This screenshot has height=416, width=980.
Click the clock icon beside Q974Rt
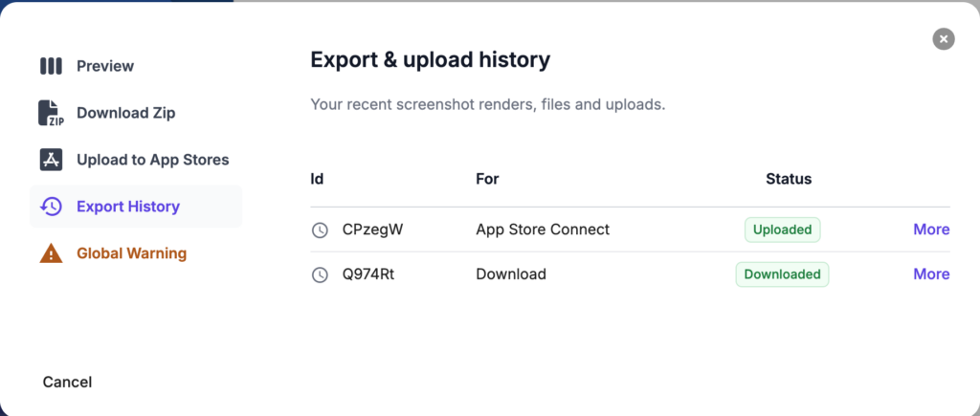coord(320,274)
